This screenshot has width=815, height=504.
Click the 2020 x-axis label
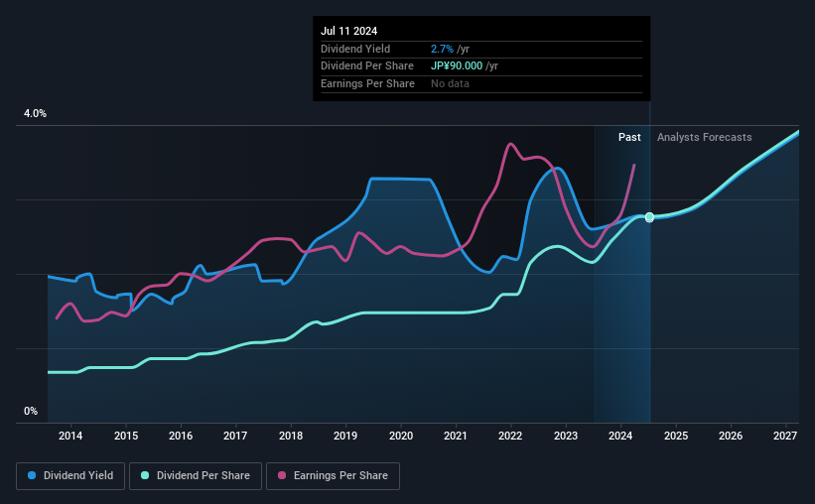click(x=401, y=436)
